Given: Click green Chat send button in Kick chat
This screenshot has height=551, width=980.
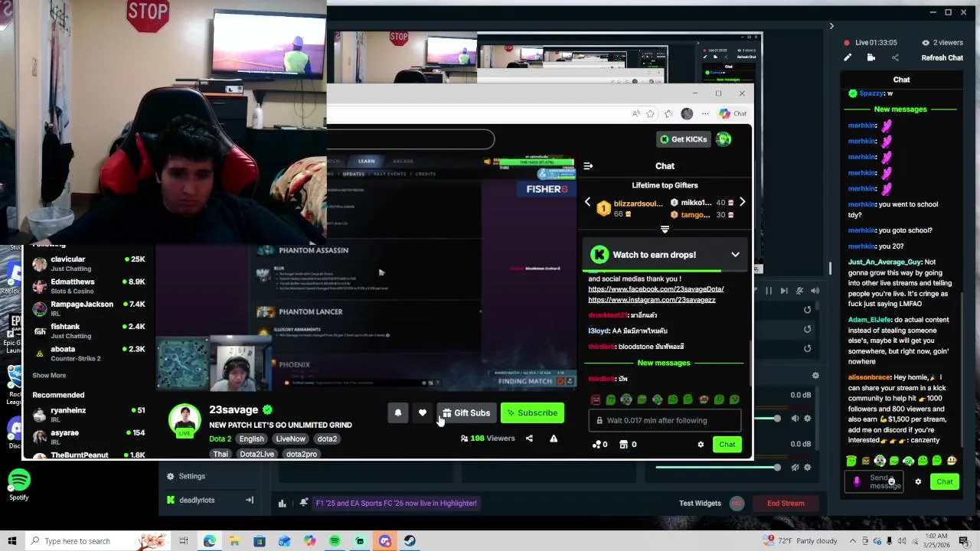Looking at the screenshot, I should tap(727, 445).
